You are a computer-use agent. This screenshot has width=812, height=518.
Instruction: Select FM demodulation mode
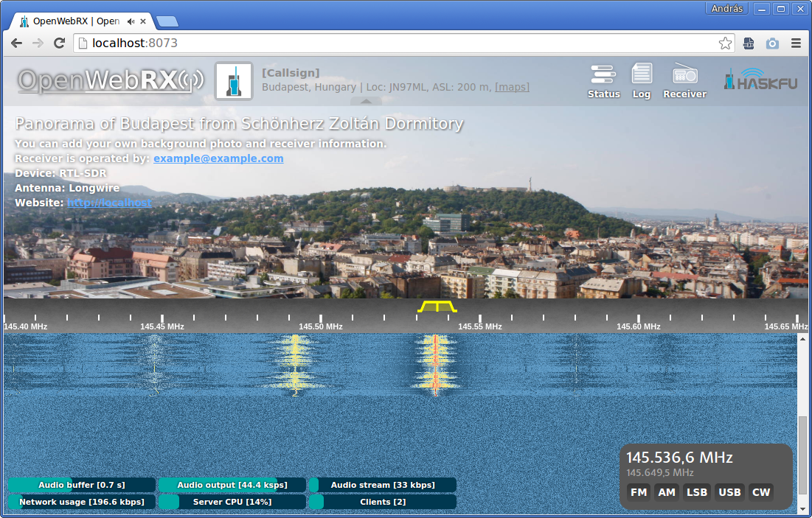(x=639, y=492)
